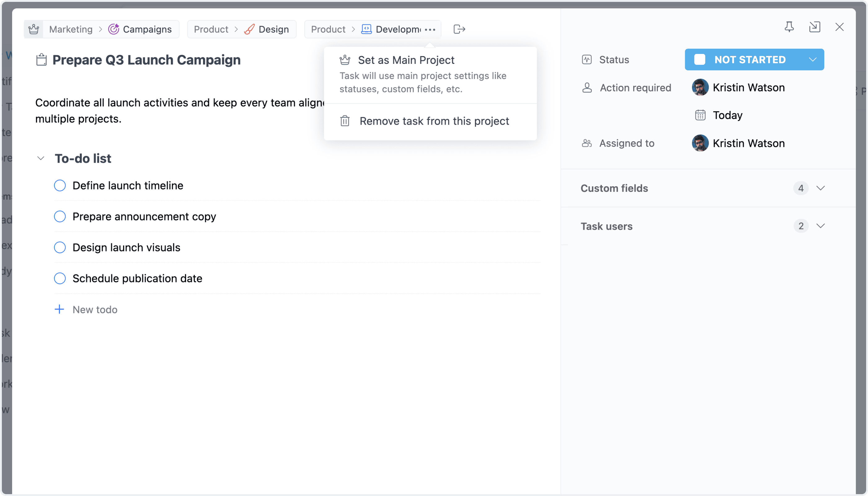
Task: Click the Marketing breadcrumb
Action: click(70, 29)
